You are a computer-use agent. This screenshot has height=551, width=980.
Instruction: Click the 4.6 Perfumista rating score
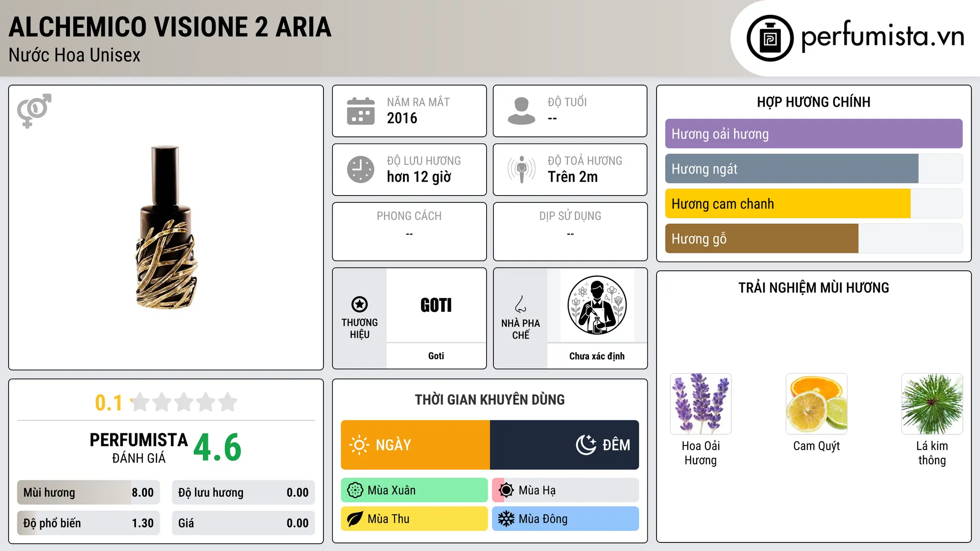(x=218, y=448)
